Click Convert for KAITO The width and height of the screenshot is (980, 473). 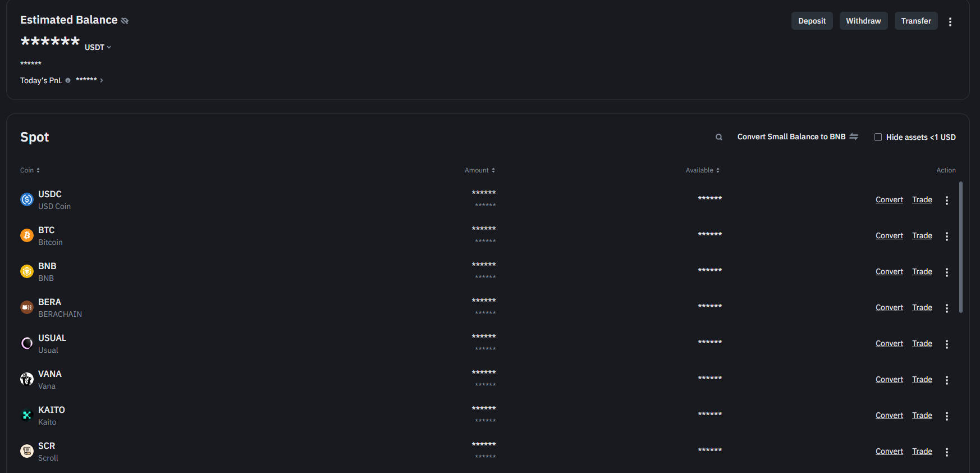tap(889, 415)
